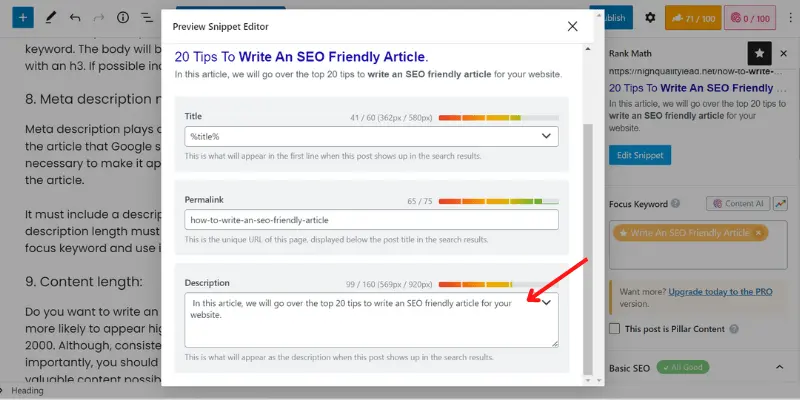Click inside the Description text area
800x400 pixels.
[x=371, y=320]
